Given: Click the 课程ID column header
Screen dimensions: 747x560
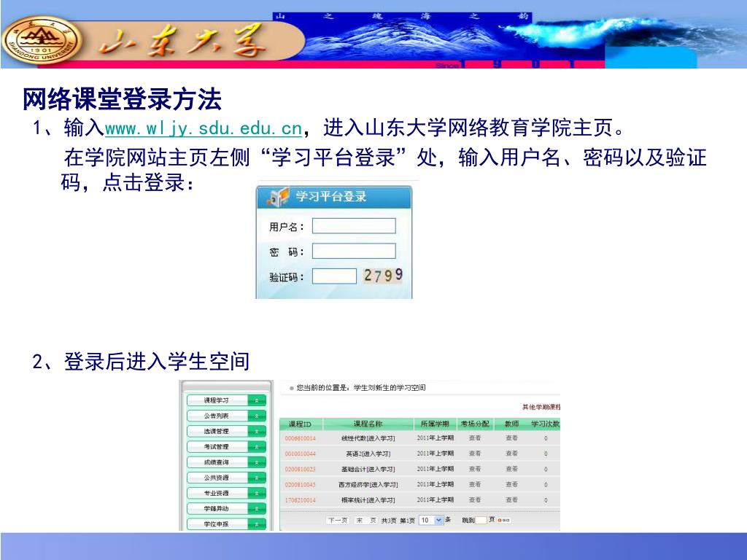Looking at the screenshot, I should [x=300, y=424].
